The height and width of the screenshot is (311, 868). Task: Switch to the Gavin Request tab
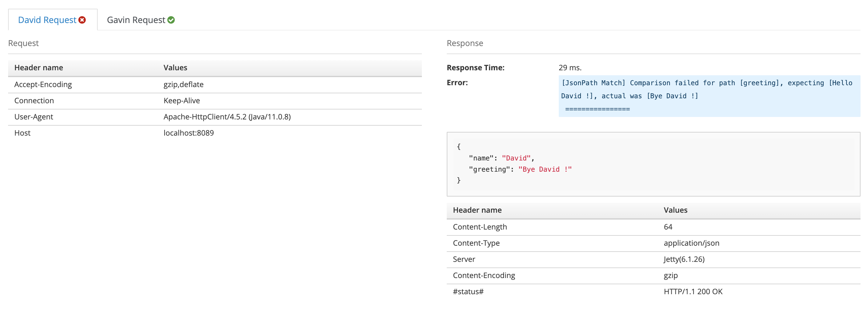pos(135,20)
